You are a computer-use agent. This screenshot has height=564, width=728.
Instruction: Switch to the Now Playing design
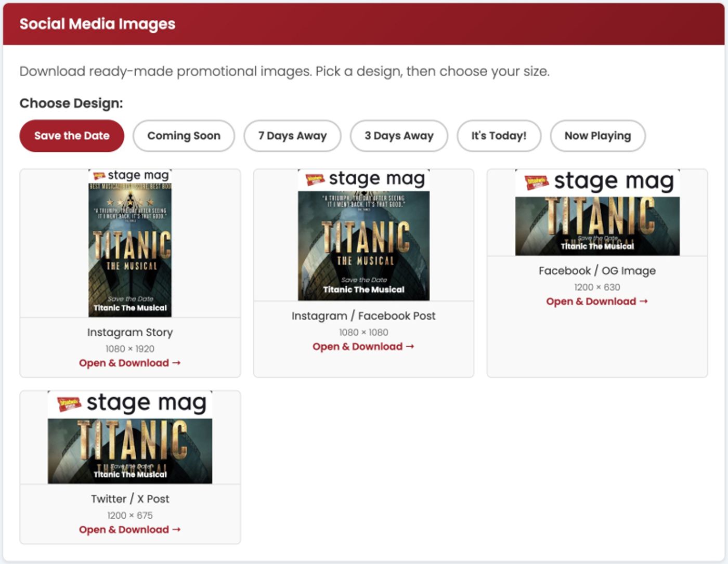click(x=597, y=136)
